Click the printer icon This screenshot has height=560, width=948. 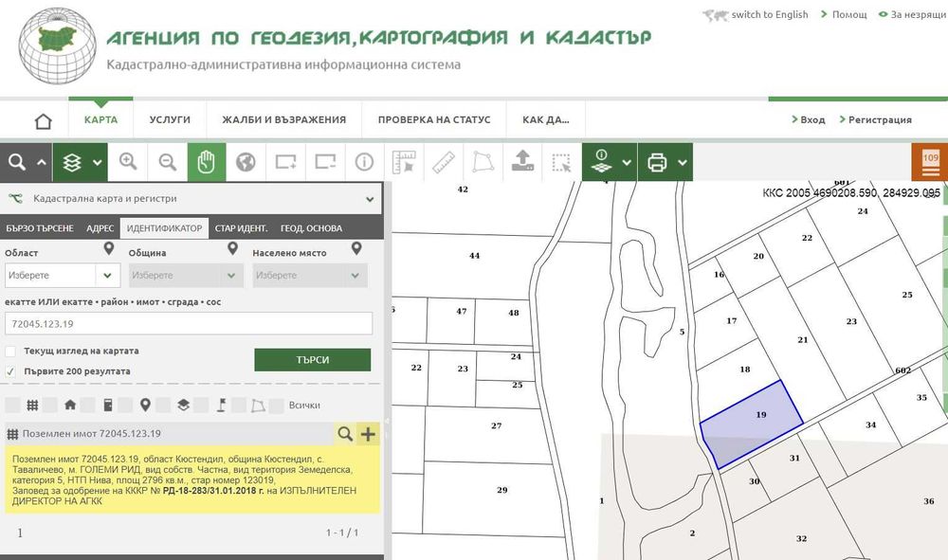pos(657,162)
